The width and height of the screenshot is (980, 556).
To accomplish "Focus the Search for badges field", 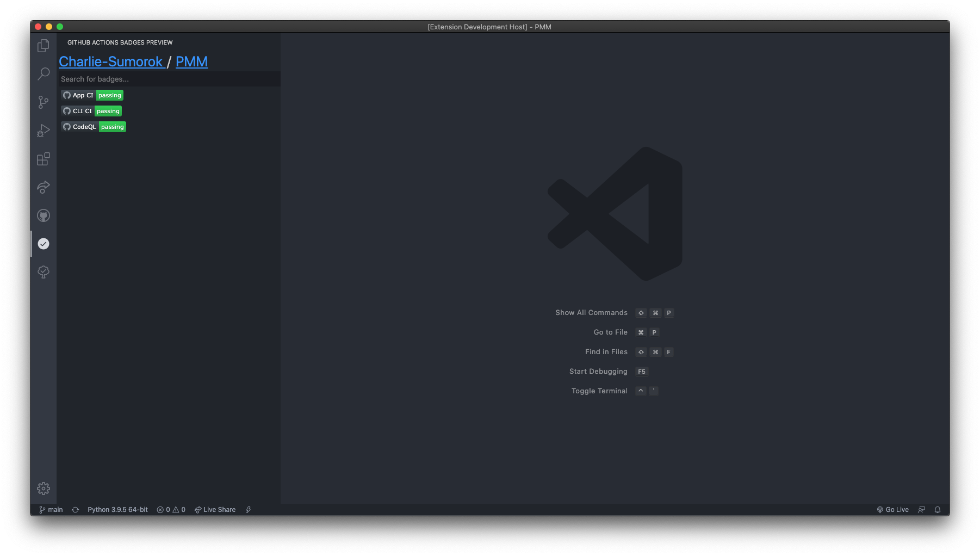I will click(169, 79).
